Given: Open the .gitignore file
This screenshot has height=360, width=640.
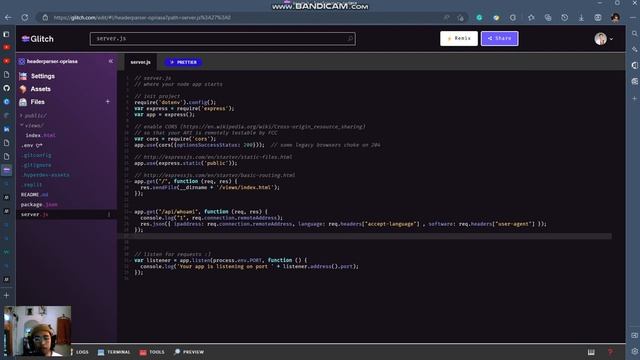Looking at the screenshot, I should point(37,165).
